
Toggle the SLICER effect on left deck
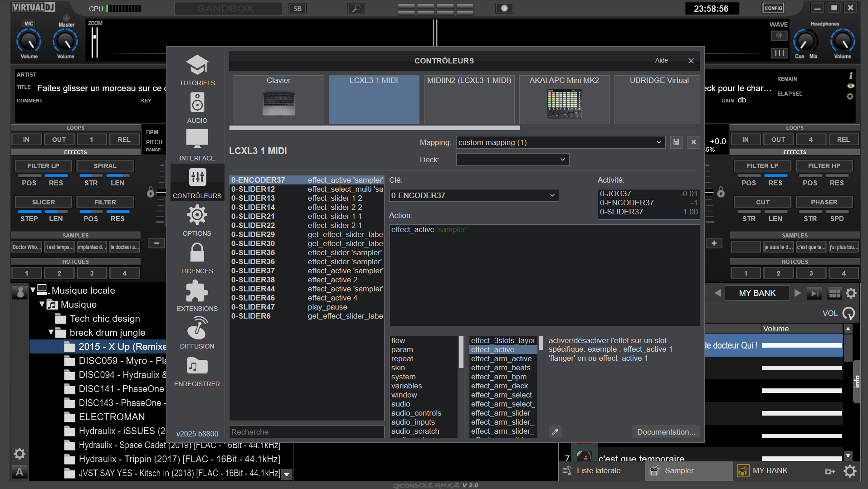click(x=43, y=202)
